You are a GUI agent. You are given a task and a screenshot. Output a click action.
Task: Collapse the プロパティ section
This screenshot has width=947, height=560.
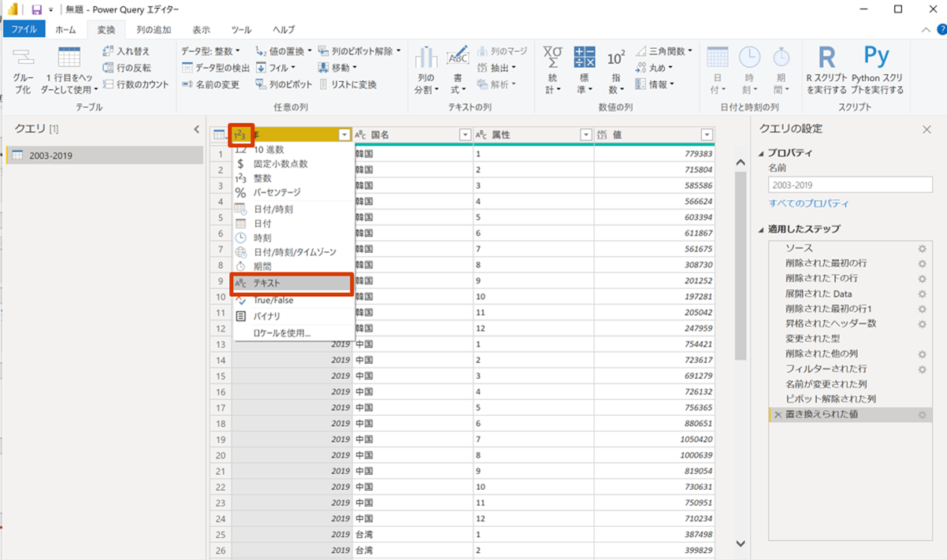762,153
